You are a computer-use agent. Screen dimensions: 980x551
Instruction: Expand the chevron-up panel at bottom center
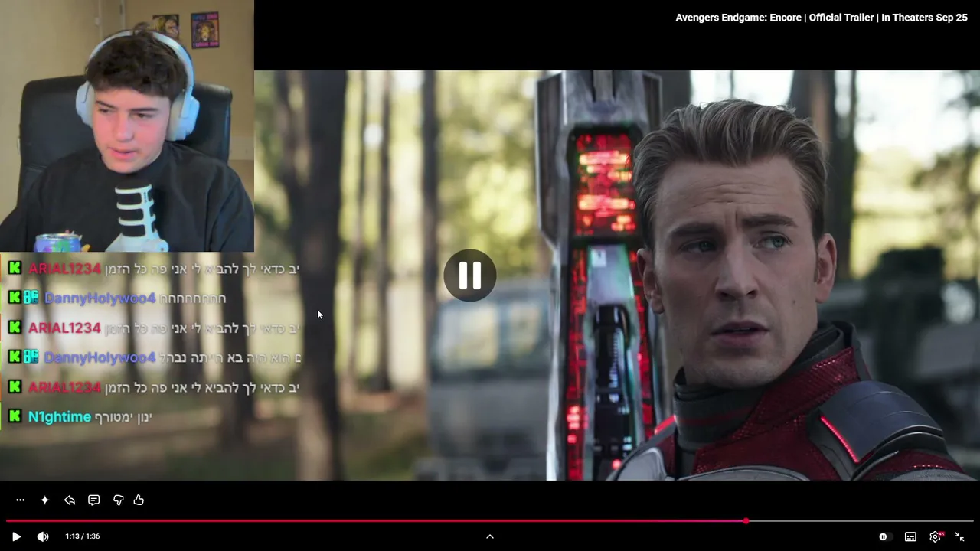(490, 536)
